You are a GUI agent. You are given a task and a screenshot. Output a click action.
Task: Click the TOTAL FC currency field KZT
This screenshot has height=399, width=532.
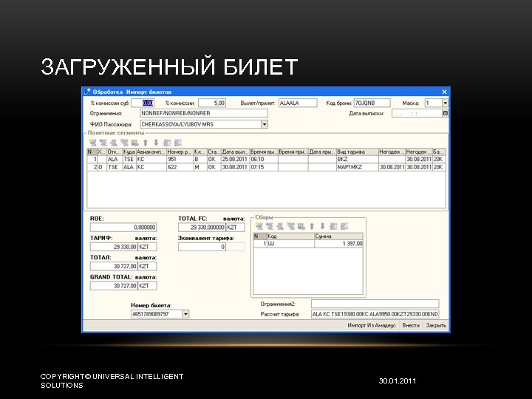pos(236,228)
